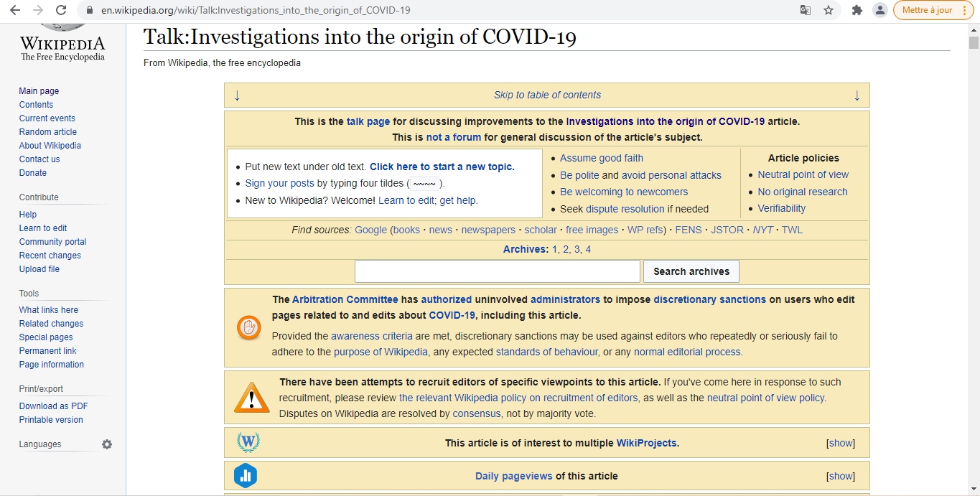Click Skip to table of contents
Viewport: 980px width, 496px height.
point(547,95)
